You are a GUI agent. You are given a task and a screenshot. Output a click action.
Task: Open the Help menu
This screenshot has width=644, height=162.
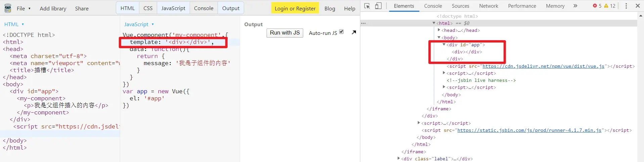point(350,8)
